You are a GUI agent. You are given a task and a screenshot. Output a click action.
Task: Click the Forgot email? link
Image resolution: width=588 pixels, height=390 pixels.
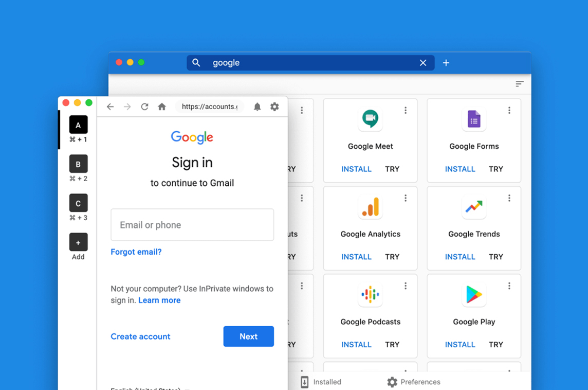(136, 252)
